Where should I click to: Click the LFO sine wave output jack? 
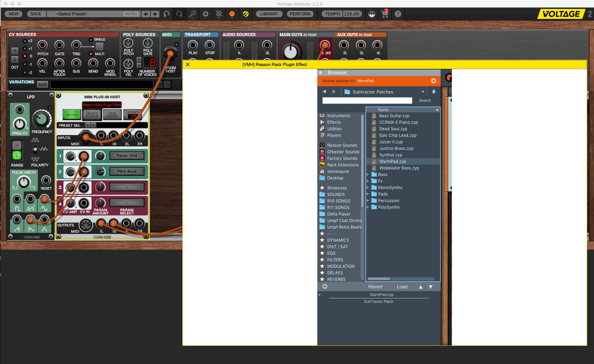coord(44,199)
